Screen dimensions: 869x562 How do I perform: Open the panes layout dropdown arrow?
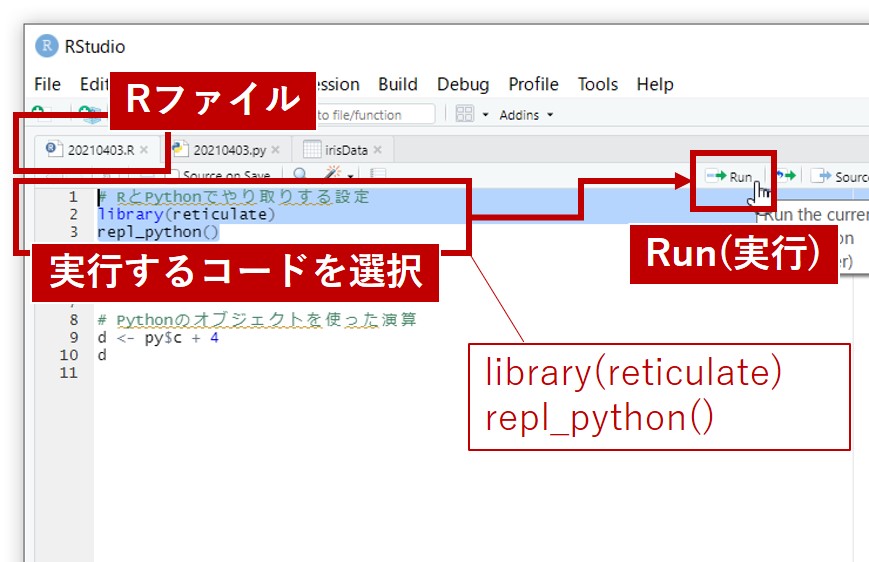coord(485,115)
